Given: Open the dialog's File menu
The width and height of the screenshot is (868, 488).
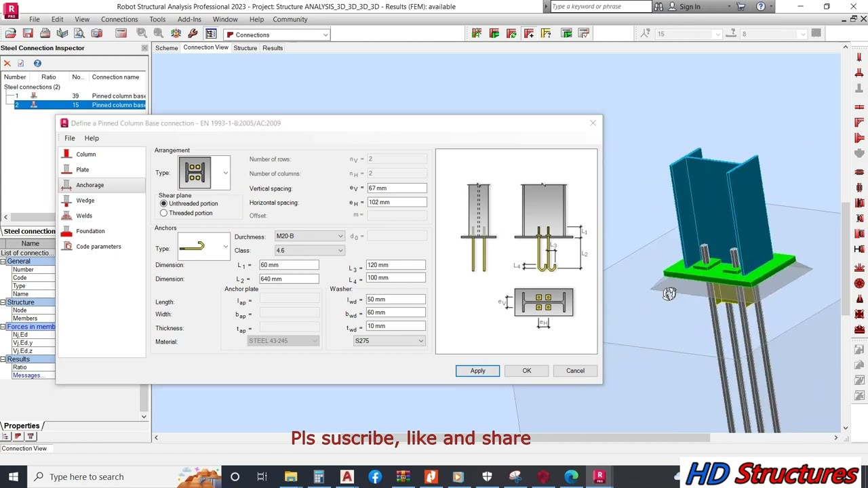Looking at the screenshot, I should coord(70,138).
